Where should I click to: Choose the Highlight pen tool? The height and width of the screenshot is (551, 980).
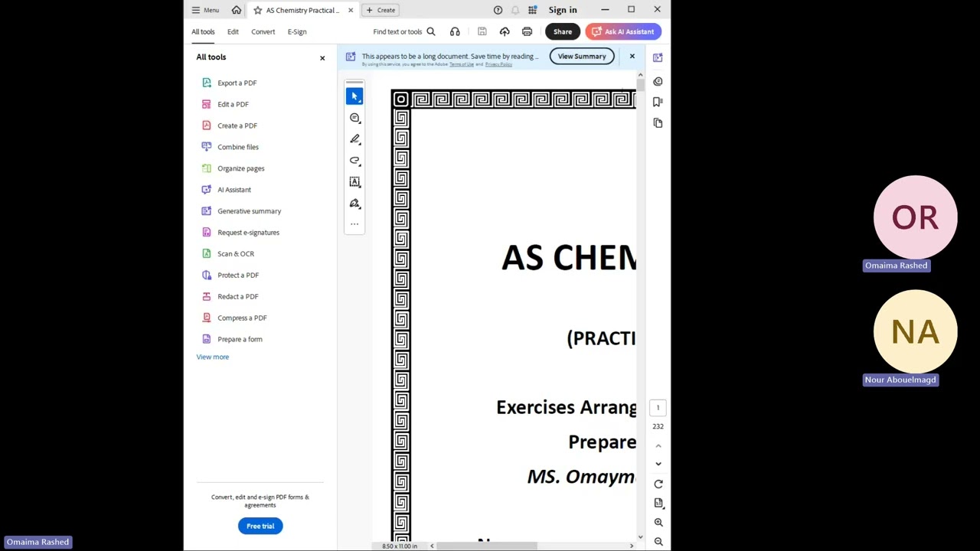(x=354, y=139)
